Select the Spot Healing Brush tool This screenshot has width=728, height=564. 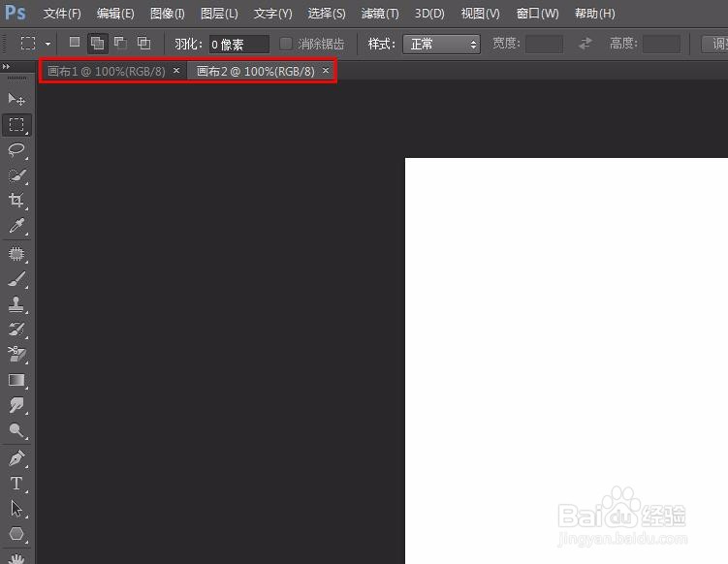tap(16, 254)
